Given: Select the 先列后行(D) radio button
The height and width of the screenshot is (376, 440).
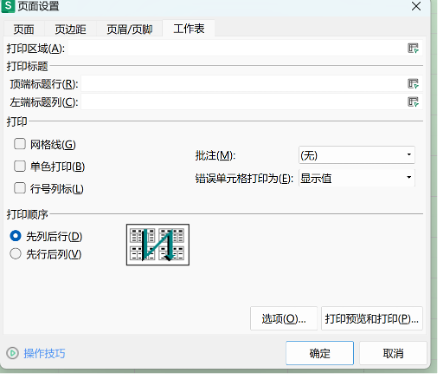Looking at the screenshot, I should click(15, 236).
